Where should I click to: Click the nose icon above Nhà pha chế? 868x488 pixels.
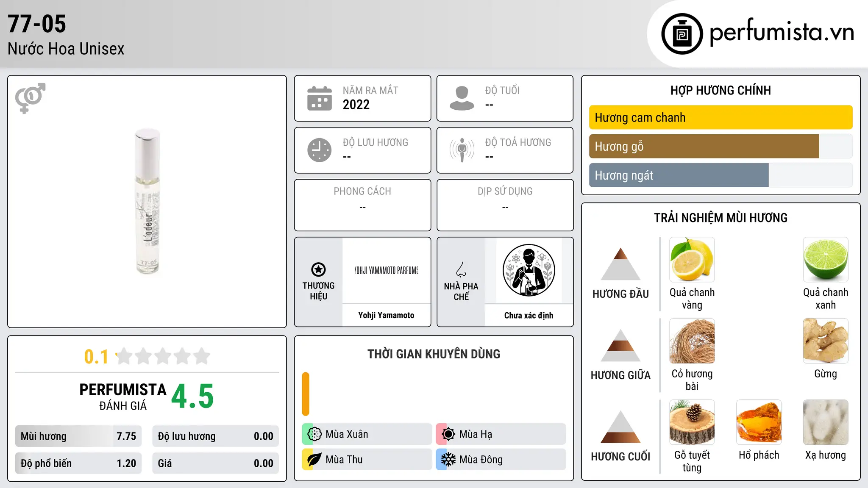[461, 269]
